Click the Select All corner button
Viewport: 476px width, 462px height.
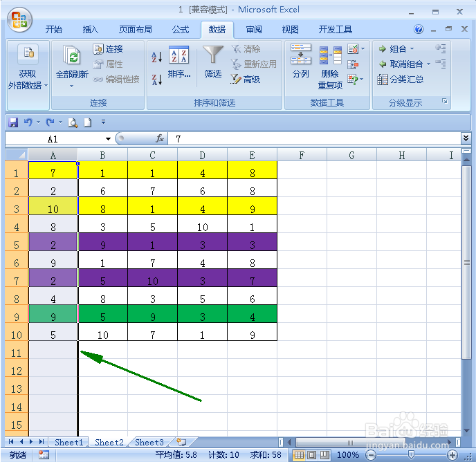pos(17,155)
